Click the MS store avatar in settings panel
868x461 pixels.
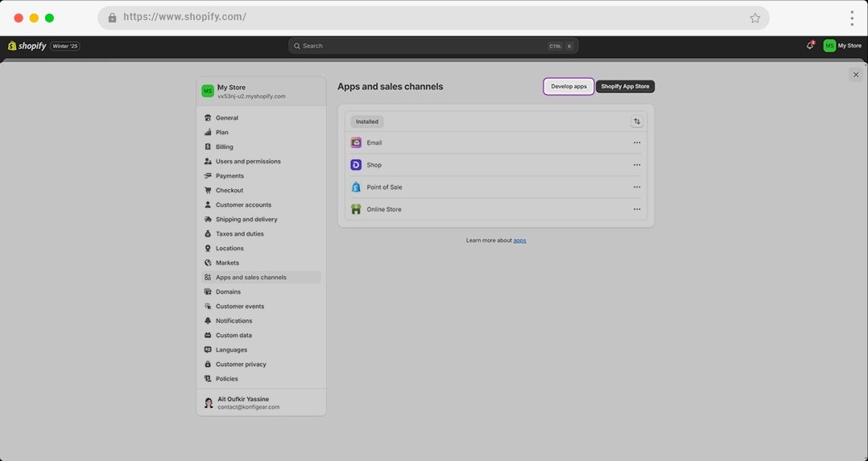208,91
